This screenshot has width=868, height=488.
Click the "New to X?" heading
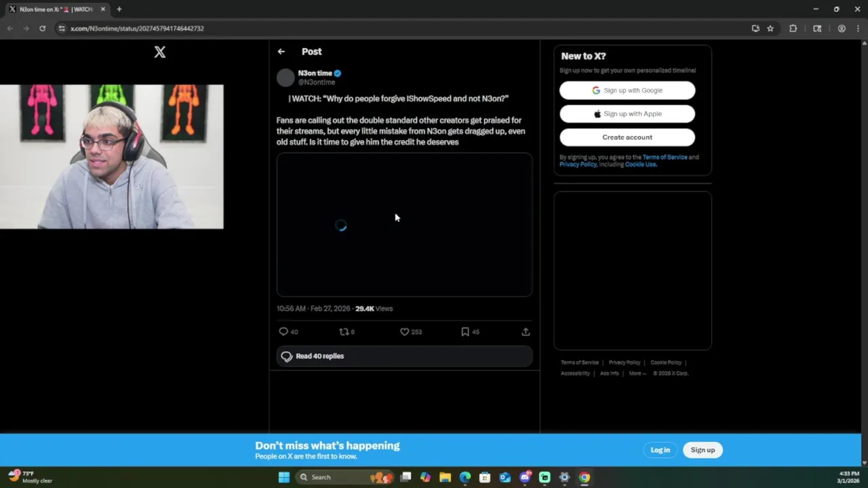point(583,56)
